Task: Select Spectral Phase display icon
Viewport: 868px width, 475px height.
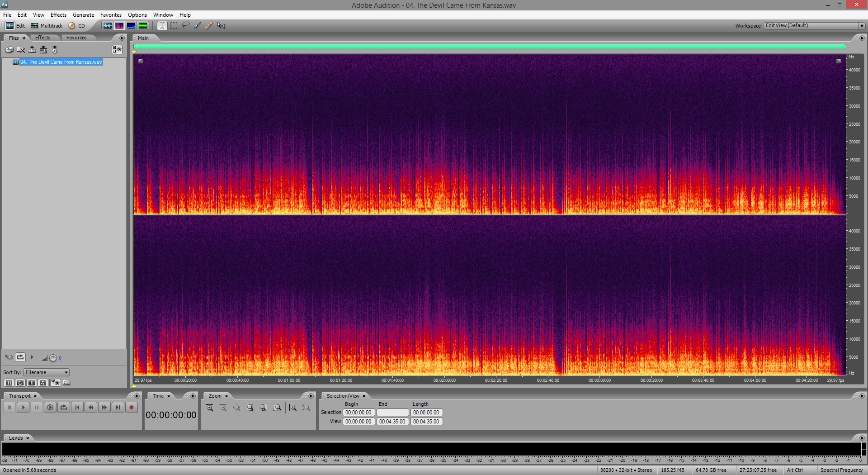Action: point(143,26)
